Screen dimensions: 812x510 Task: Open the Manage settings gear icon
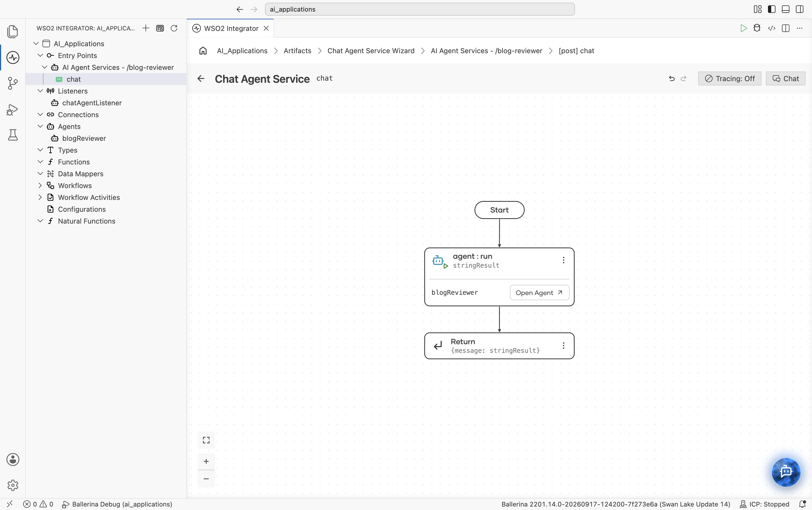(x=13, y=485)
